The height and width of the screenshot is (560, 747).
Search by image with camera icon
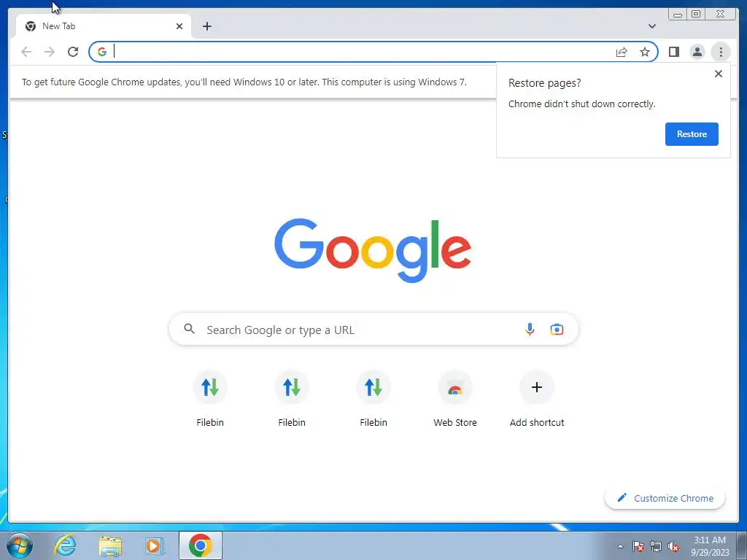[x=557, y=329]
